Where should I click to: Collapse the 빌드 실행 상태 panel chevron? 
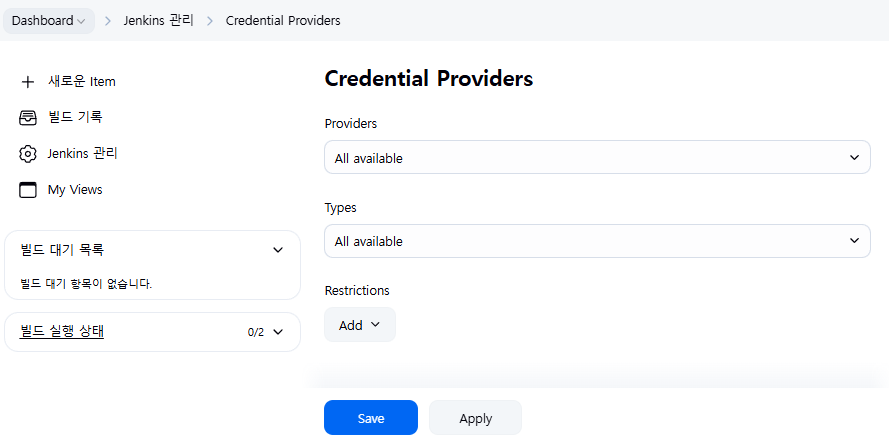[278, 332]
